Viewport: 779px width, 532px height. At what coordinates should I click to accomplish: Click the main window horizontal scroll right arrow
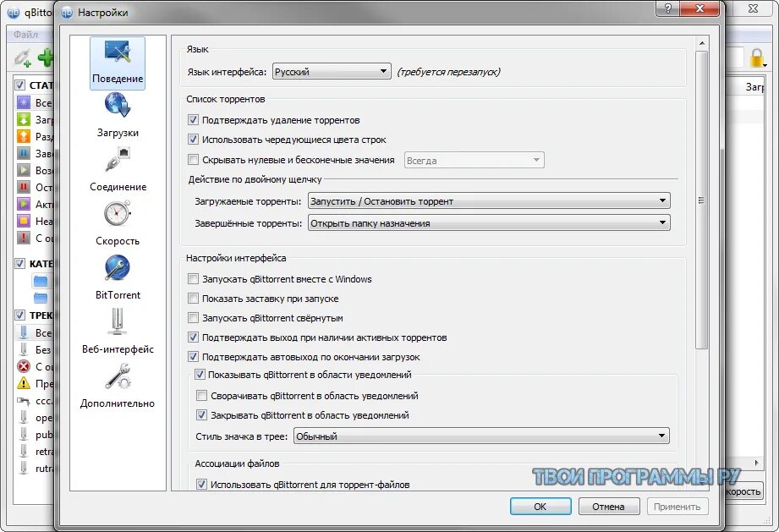756,463
